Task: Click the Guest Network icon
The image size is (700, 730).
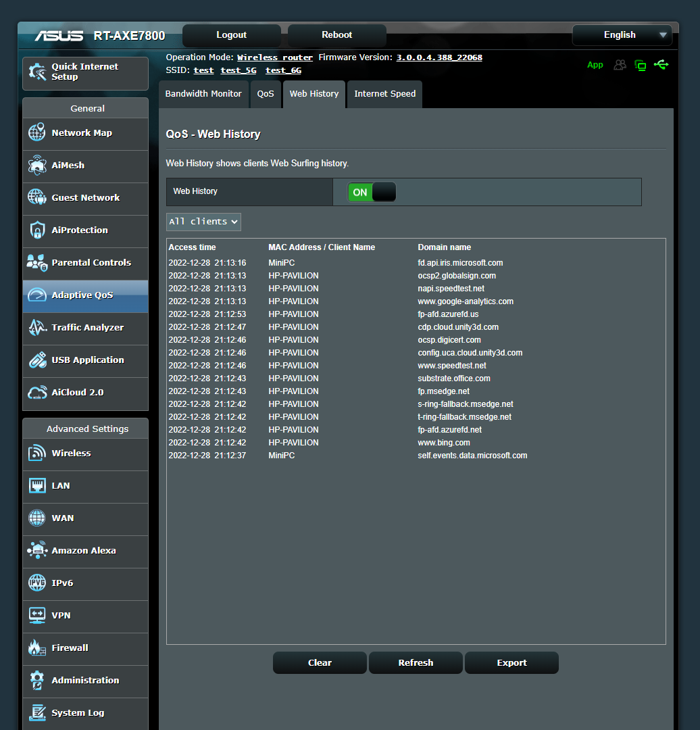Action: (37, 197)
